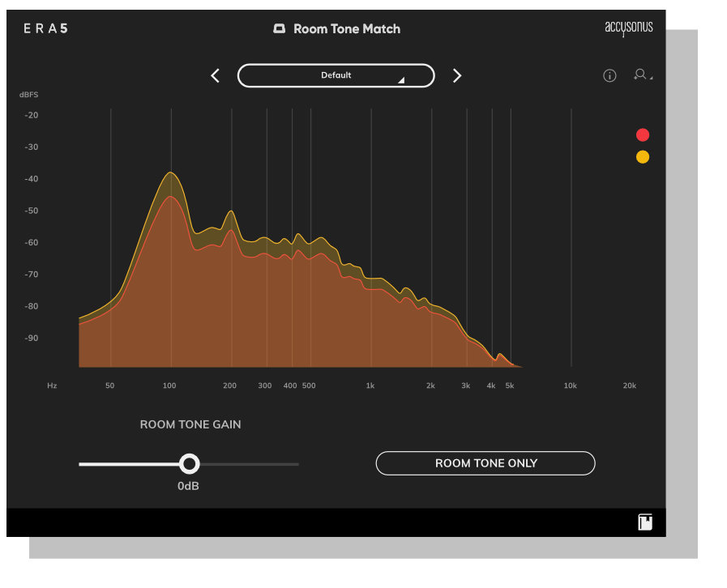Click the Room Tone Match plugin icon
This screenshot has width=727, height=588.
click(x=279, y=28)
